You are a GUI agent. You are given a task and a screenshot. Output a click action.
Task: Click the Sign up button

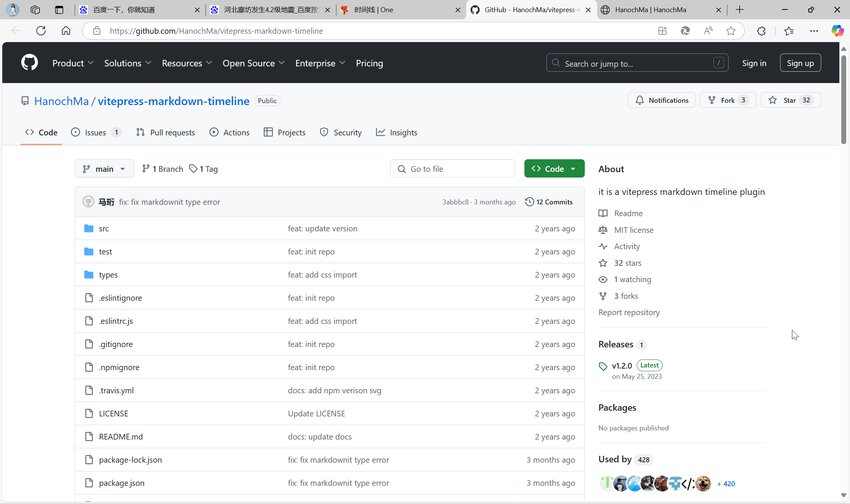[800, 63]
